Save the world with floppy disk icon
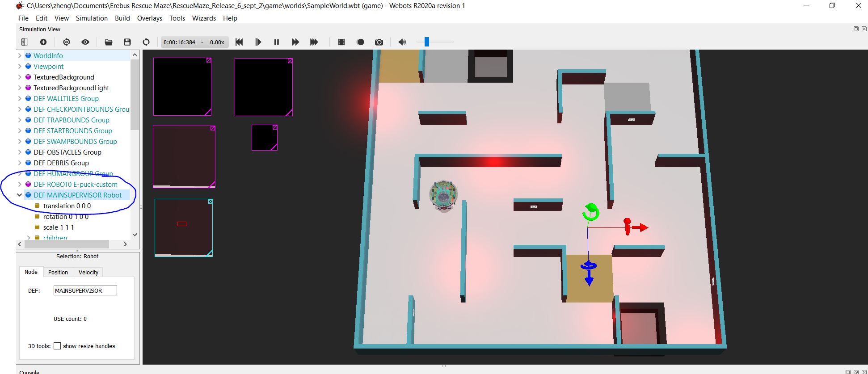The width and height of the screenshot is (868, 374). coord(127,42)
